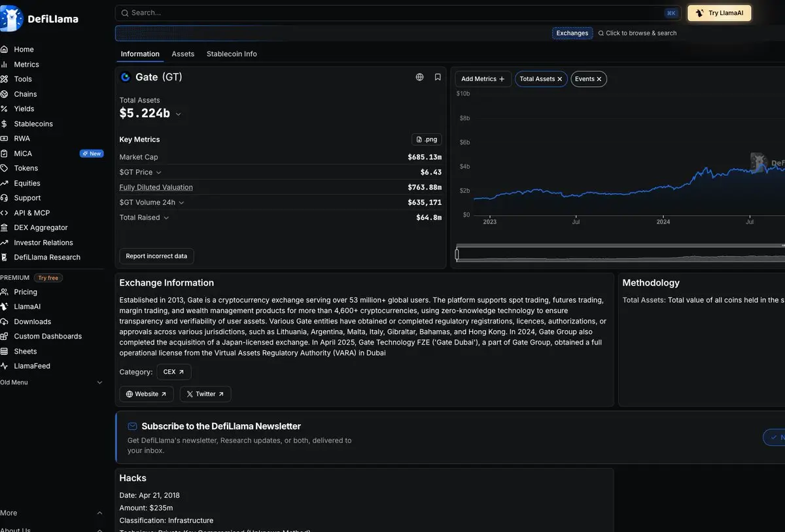Expand the $GT Volume 24h row

pos(181,203)
